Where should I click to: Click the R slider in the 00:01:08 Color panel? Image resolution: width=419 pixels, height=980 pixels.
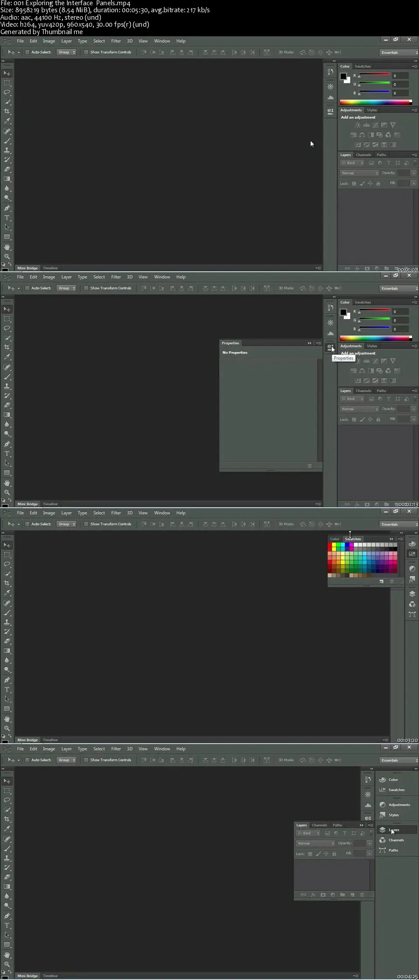click(374, 75)
